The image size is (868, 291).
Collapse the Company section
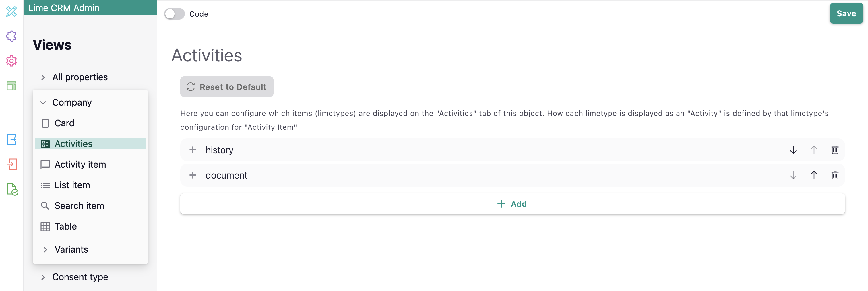tap(43, 103)
